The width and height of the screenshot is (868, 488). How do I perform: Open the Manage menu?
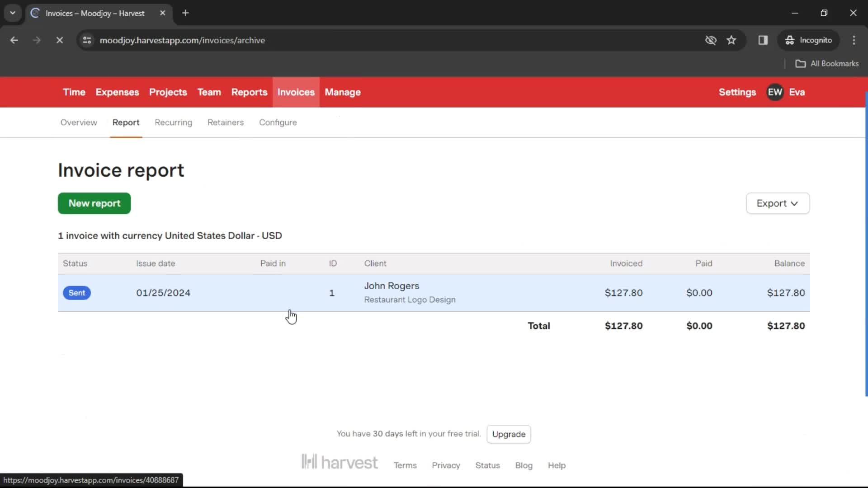pyautogui.click(x=343, y=92)
